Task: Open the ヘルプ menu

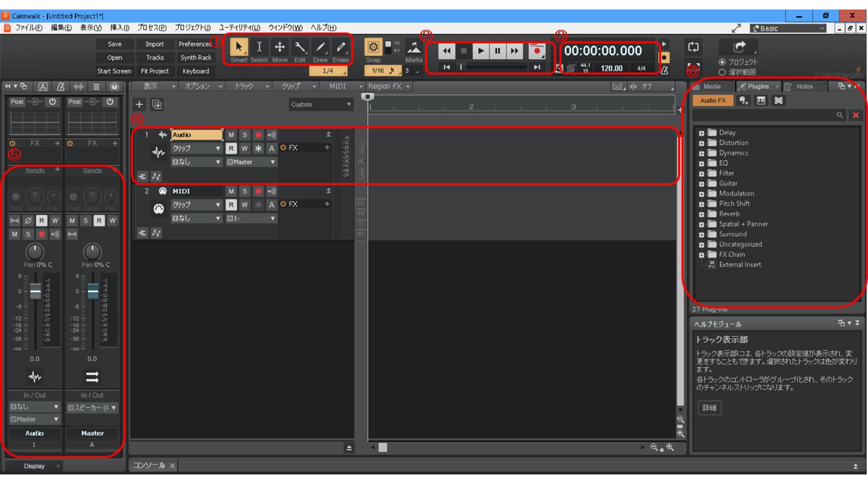Action: click(x=323, y=28)
